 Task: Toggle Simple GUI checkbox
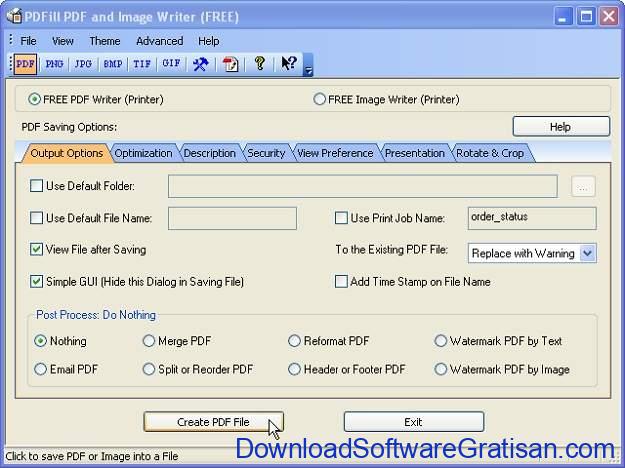[36, 281]
